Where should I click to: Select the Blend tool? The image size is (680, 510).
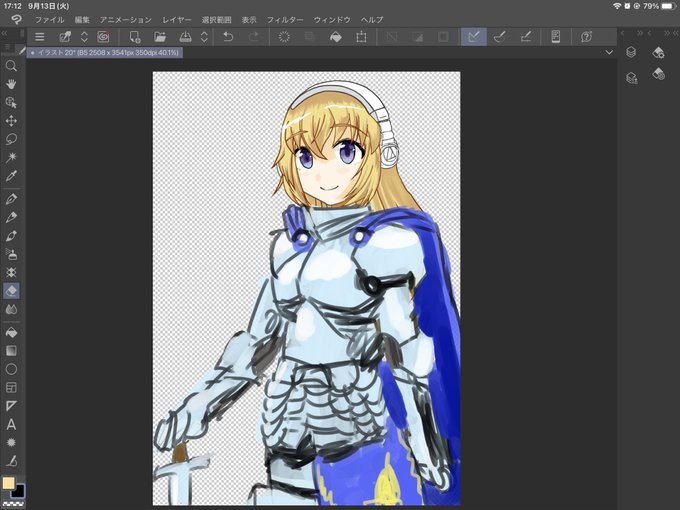11,309
